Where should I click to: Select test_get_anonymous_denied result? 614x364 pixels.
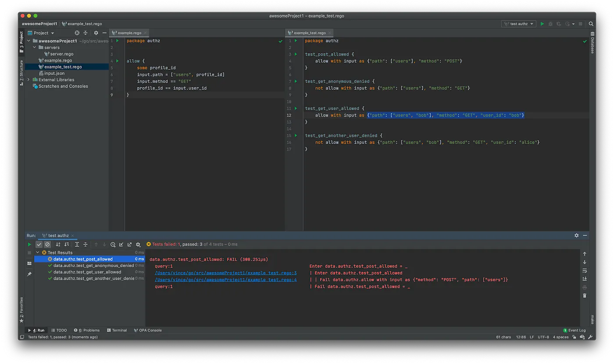point(89,266)
